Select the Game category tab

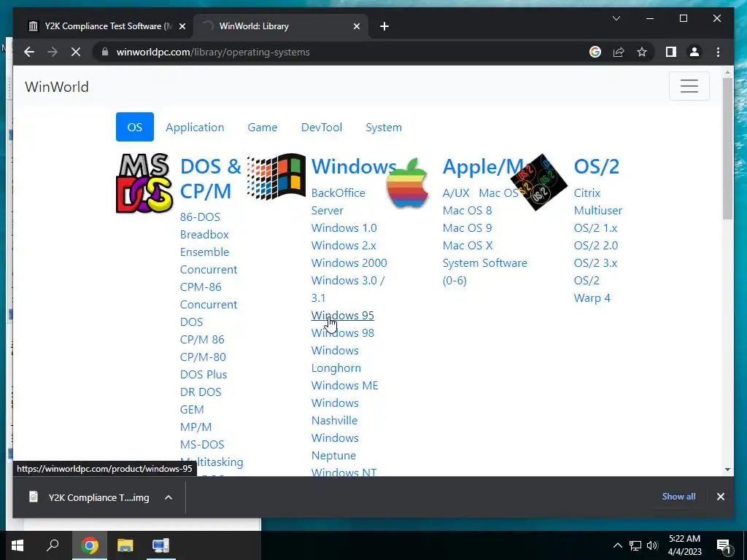coord(263,127)
